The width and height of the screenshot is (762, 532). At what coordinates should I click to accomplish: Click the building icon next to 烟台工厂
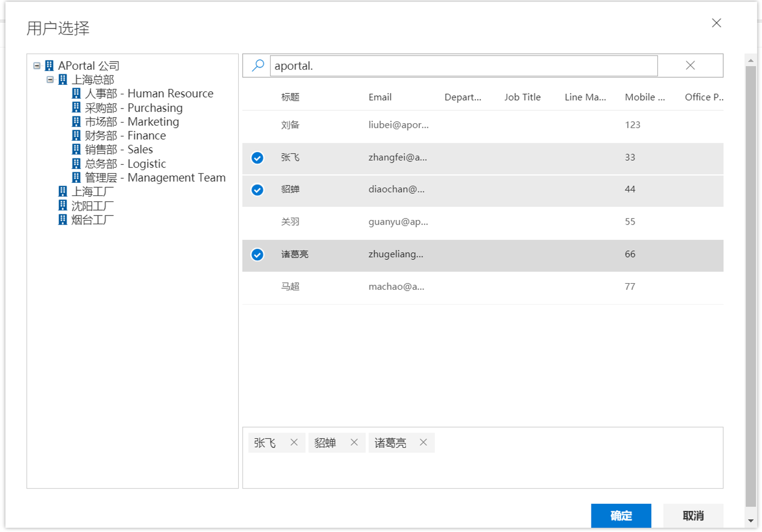point(63,220)
